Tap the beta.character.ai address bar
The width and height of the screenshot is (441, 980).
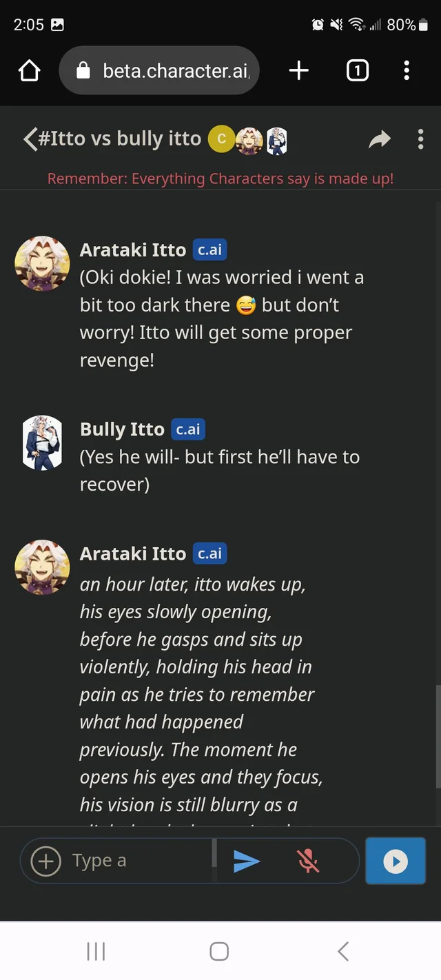[159, 70]
